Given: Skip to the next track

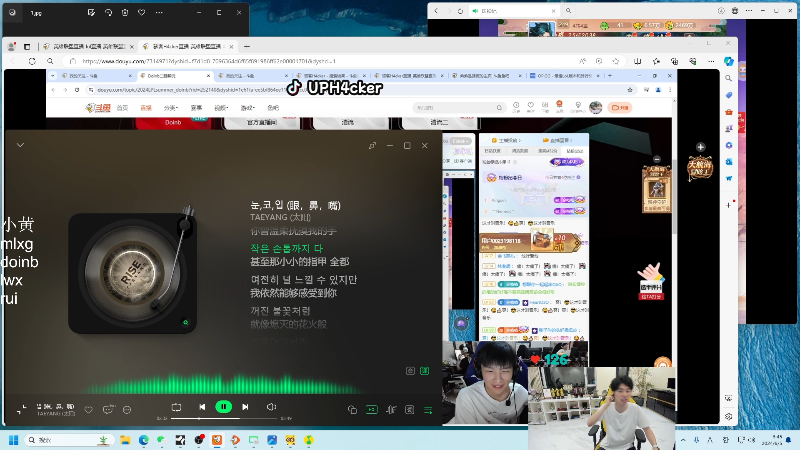Looking at the screenshot, I should click(x=245, y=407).
